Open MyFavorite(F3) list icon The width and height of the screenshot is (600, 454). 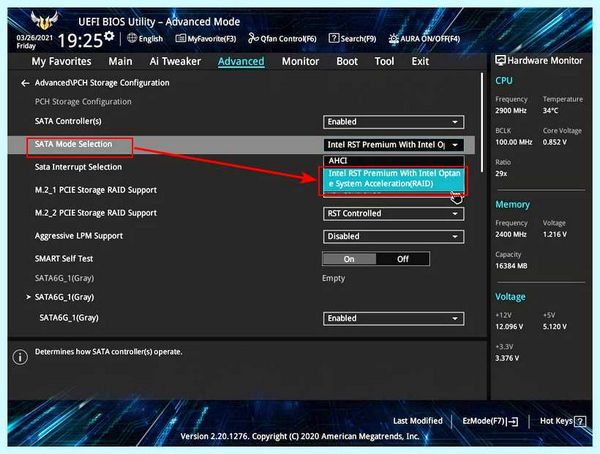click(180, 38)
